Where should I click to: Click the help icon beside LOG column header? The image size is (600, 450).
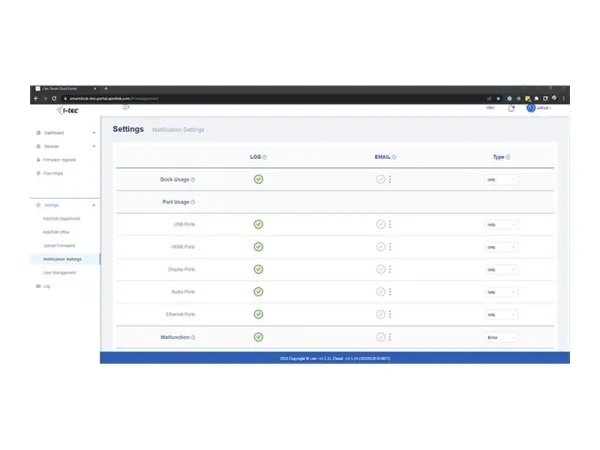pos(264,157)
